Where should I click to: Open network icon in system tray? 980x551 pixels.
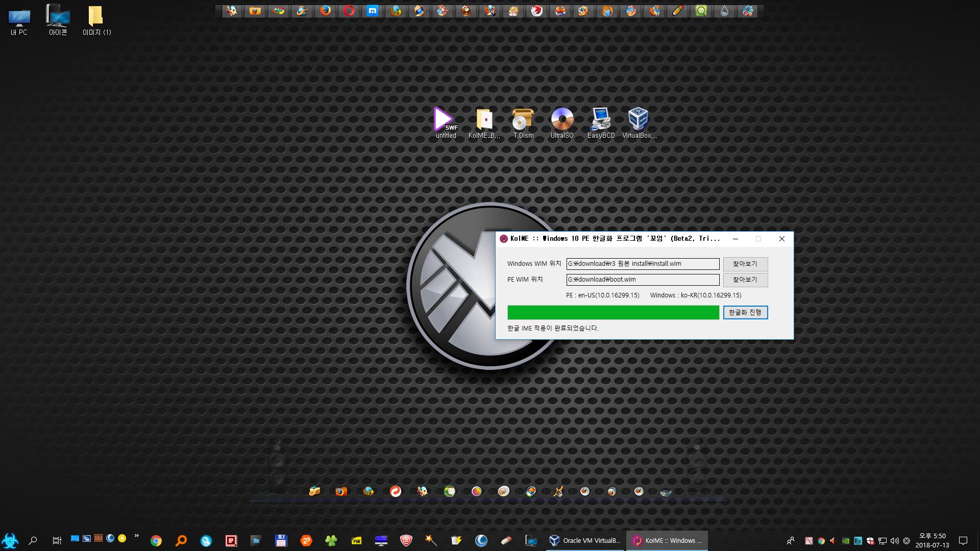point(883,541)
